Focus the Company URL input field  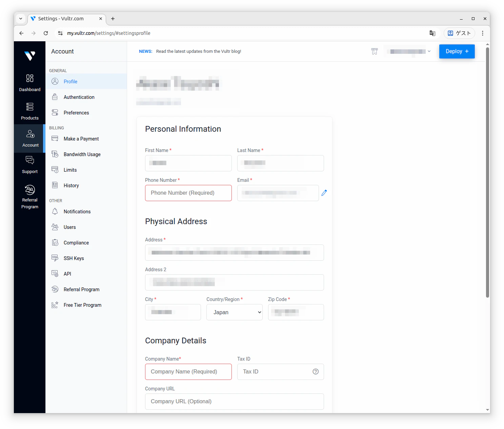[x=235, y=402]
